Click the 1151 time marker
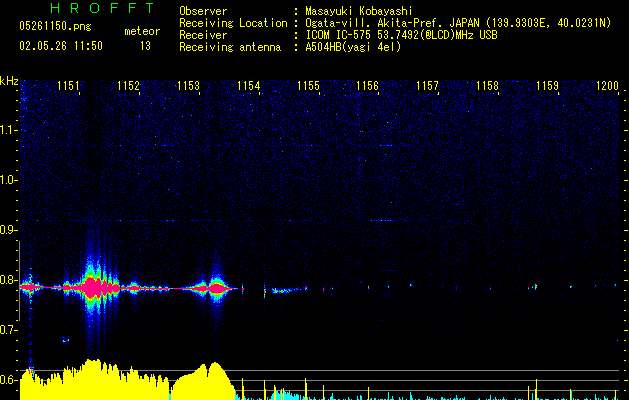 coord(68,86)
